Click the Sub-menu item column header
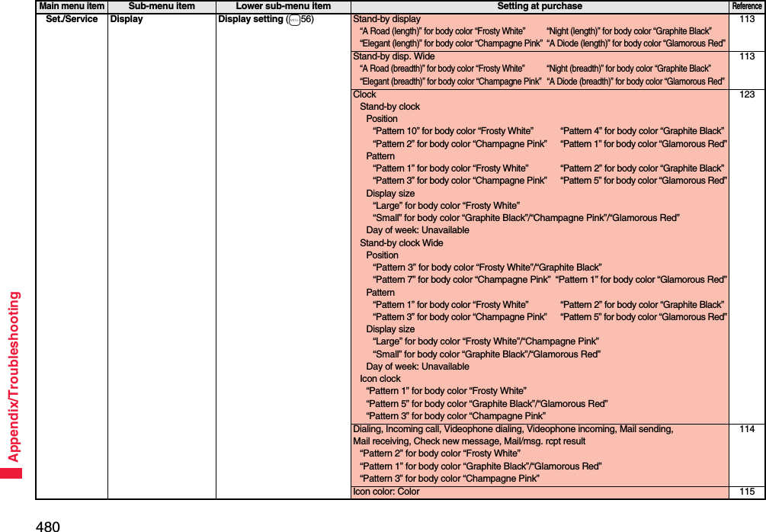This screenshot has width=766, height=532. [161, 5]
